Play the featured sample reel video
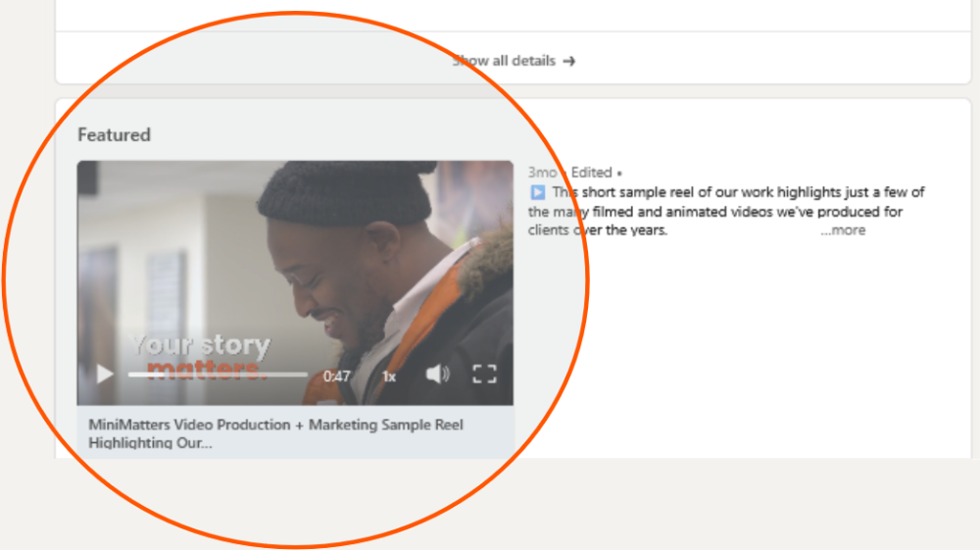 (105, 375)
